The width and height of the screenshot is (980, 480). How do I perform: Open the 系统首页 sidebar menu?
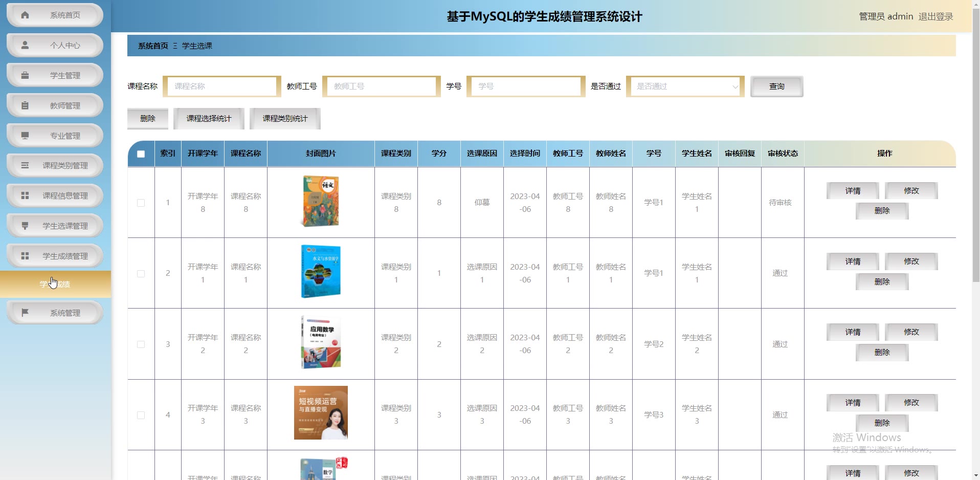tap(55, 15)
